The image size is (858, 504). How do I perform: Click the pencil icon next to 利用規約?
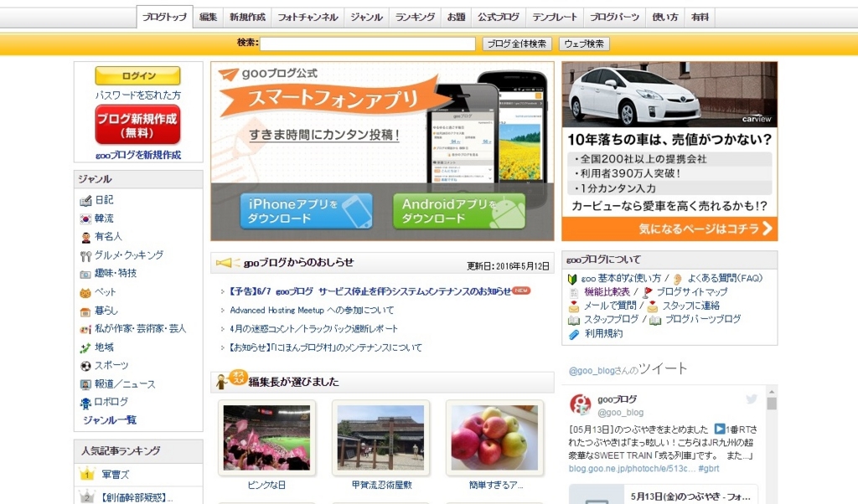tap(573, 334)
